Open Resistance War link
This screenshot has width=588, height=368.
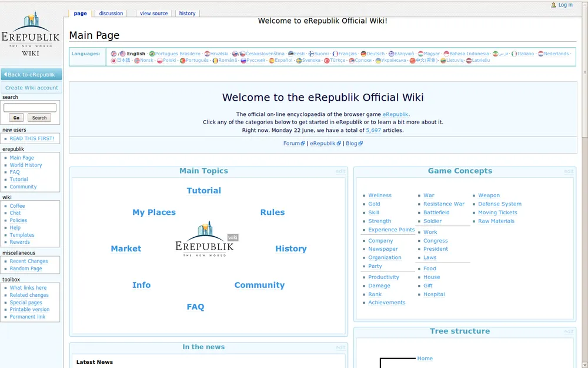pyautogui.click(x=444, y=204)
